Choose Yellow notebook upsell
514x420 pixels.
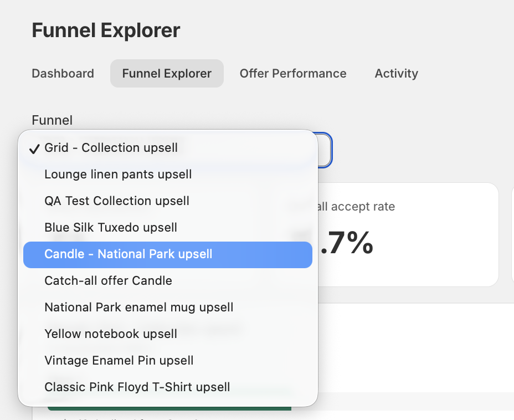point(167,334)
